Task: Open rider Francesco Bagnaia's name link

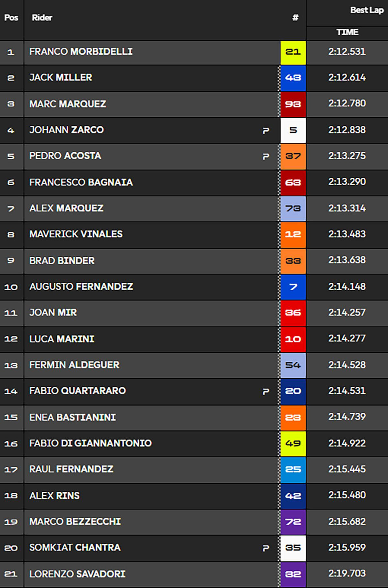Action: point(81,182)
